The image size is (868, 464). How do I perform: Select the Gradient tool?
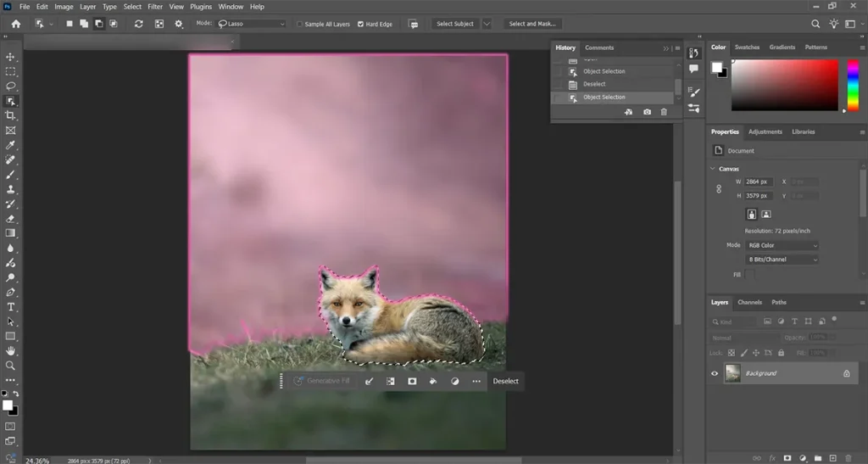tap(10, 233)
